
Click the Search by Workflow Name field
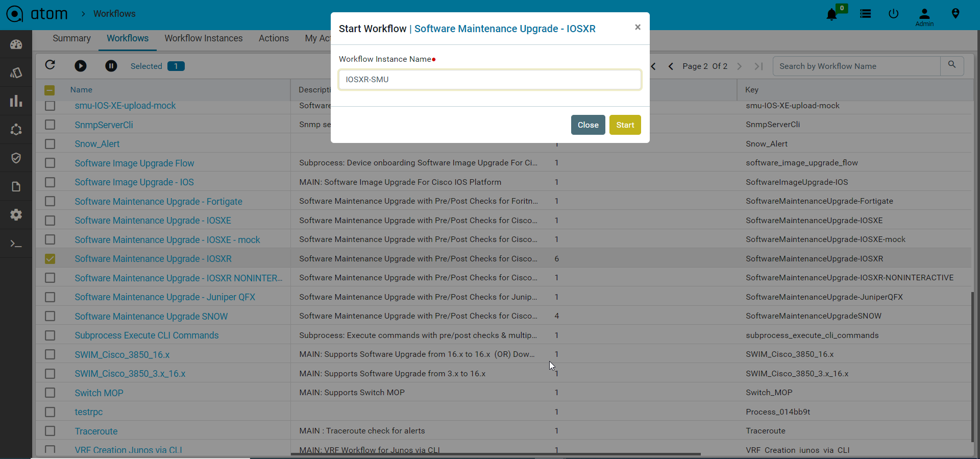857,66
